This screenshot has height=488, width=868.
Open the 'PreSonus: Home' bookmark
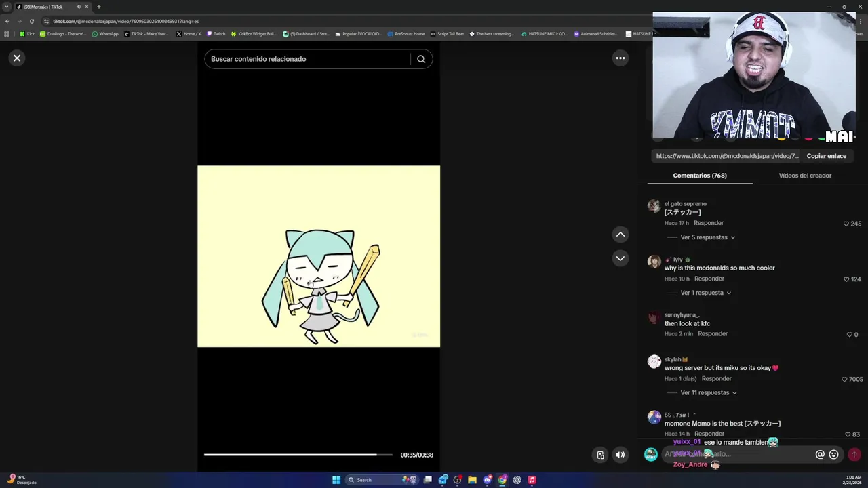pos(406,34)
